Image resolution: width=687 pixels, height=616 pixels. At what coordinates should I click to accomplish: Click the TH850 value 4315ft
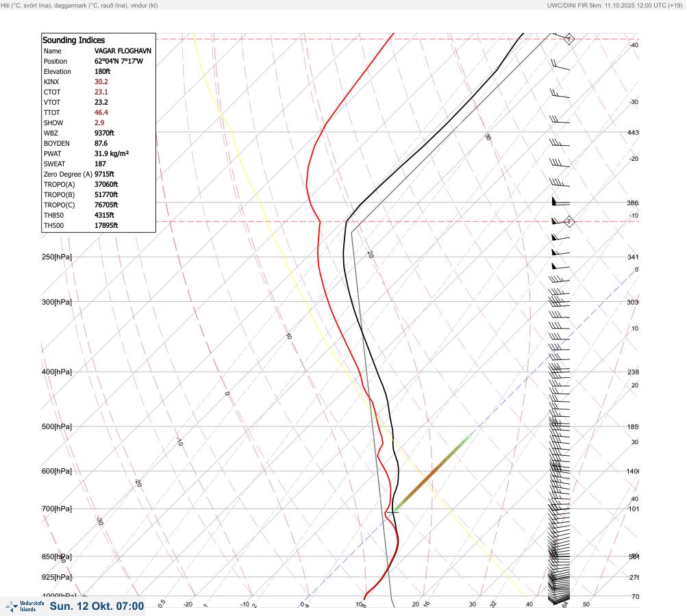[x=104, y=215]
